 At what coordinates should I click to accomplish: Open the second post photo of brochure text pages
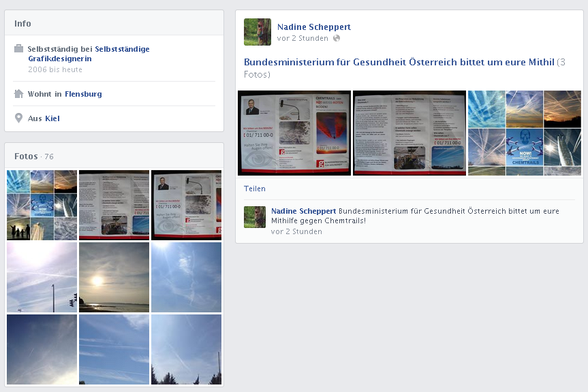pyautogui.click(x=409, y=133)
